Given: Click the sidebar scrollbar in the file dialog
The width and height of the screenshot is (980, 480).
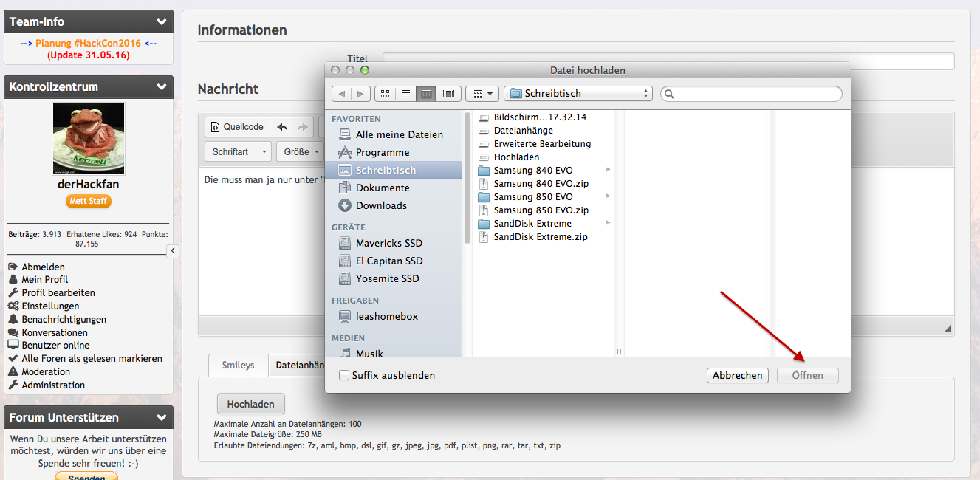Looking at the screenshot, I should tap(467, 177).
